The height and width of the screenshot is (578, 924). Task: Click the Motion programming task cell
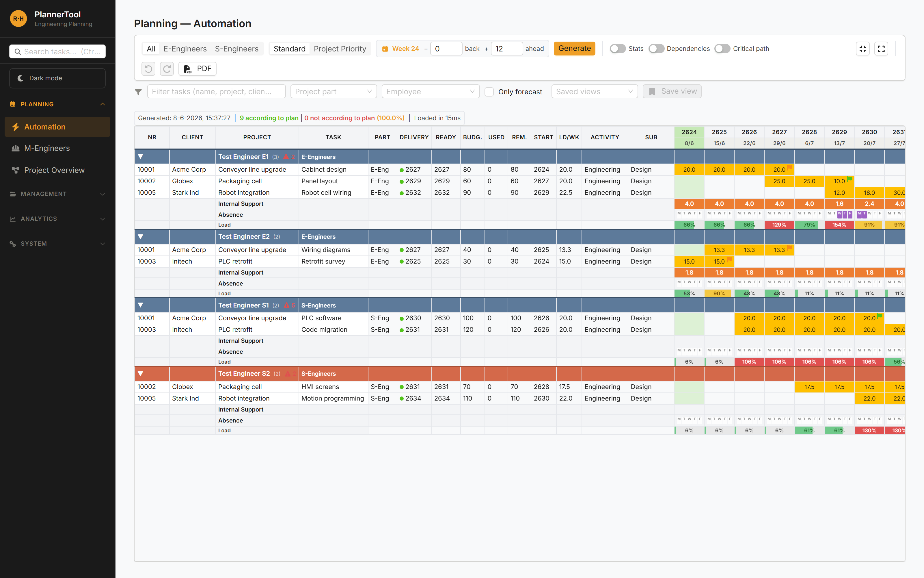[x=333, y=398]
